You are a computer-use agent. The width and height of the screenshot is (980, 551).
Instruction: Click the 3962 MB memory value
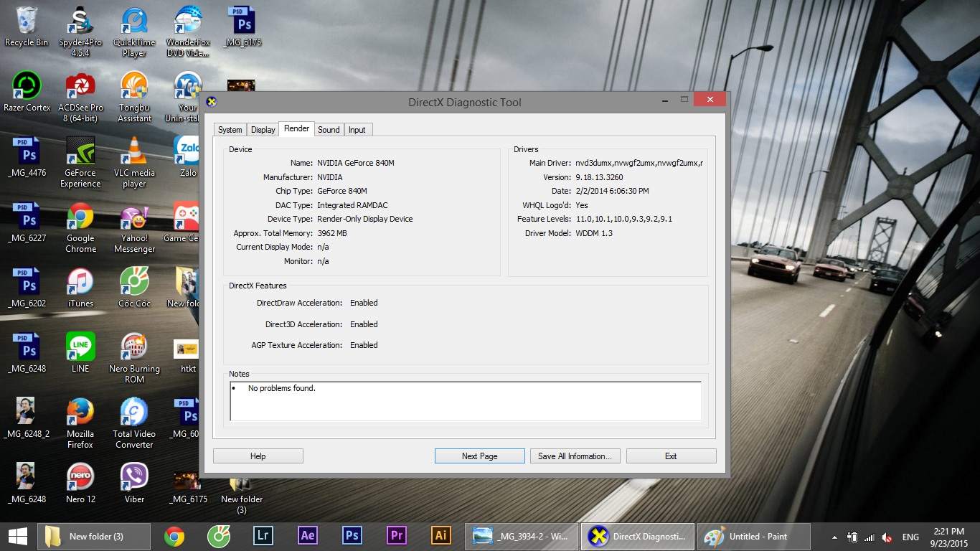click(x=332, y=233)
